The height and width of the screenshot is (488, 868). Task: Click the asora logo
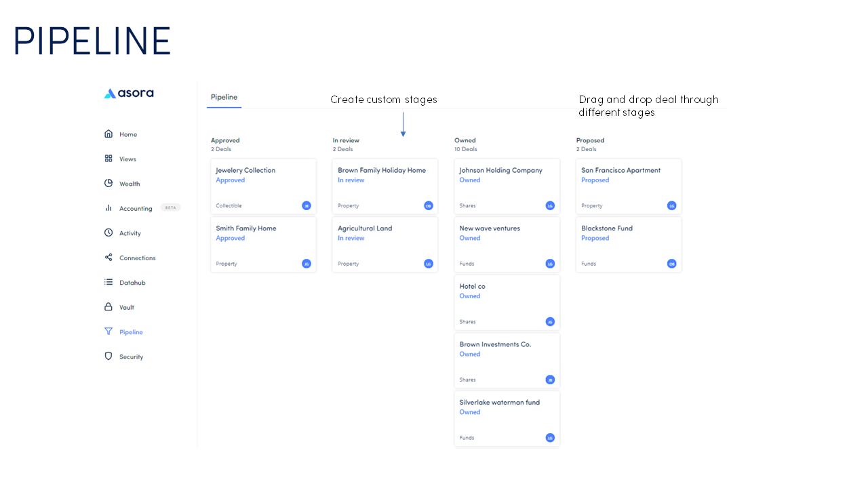[129, 94]
